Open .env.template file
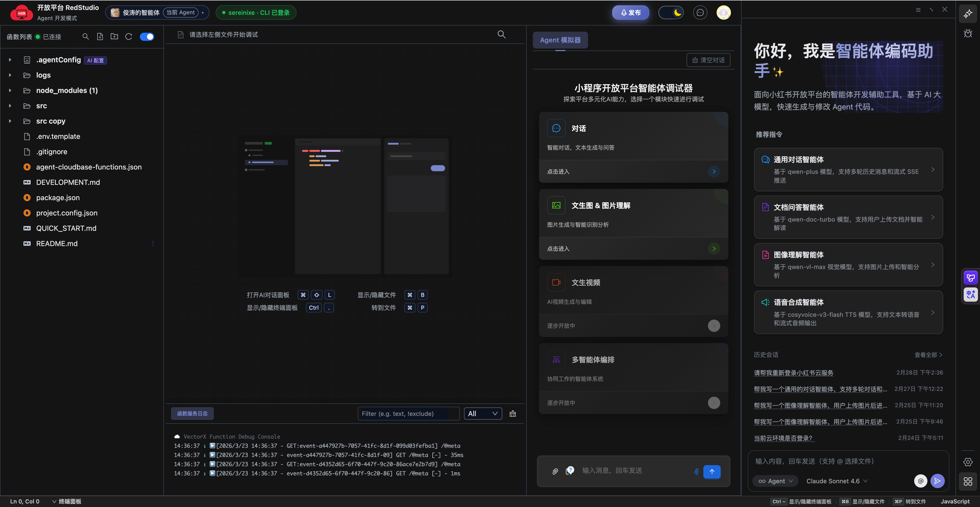 (x=58, y=136)
